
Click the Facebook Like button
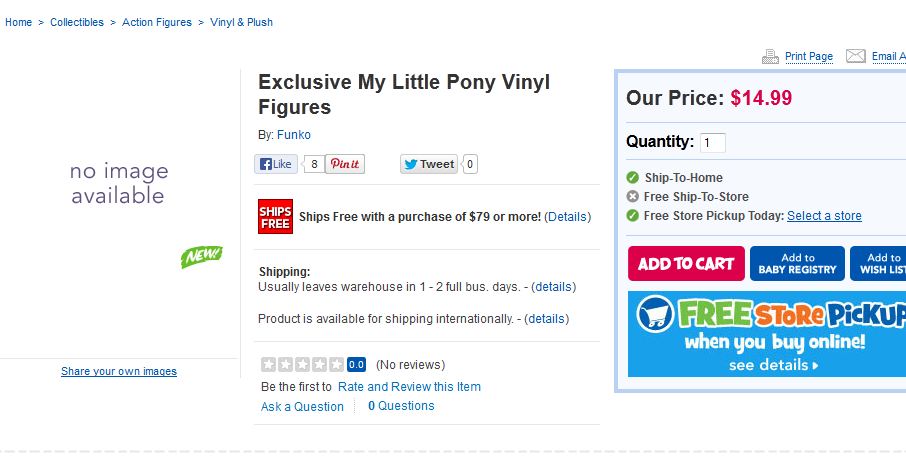276,164
